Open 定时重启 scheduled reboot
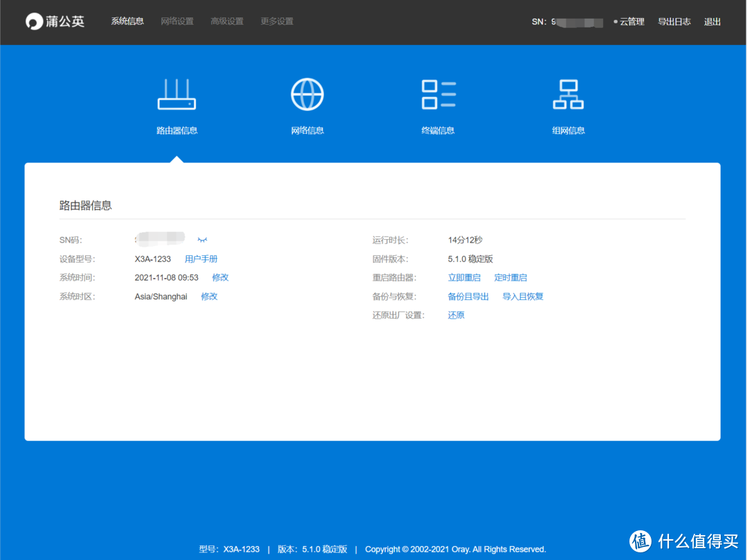The image size is (747, 560). 510,278
